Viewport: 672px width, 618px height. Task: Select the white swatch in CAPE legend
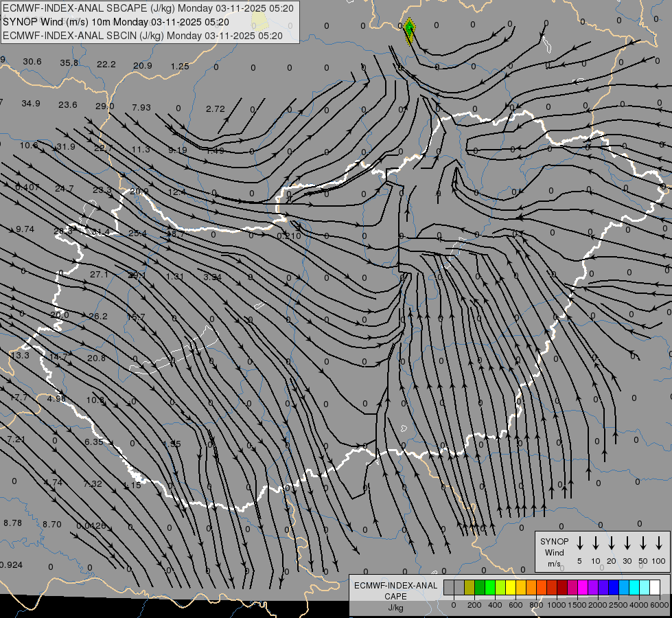654,587
